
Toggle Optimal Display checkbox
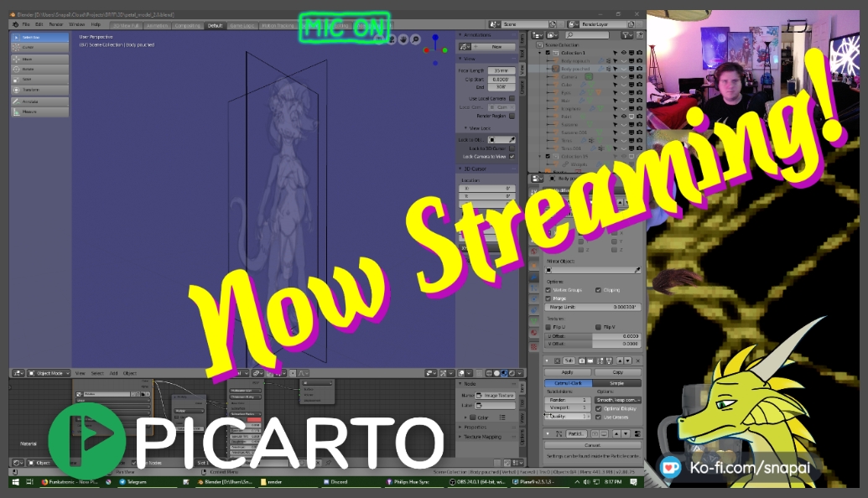coord(599,408)
